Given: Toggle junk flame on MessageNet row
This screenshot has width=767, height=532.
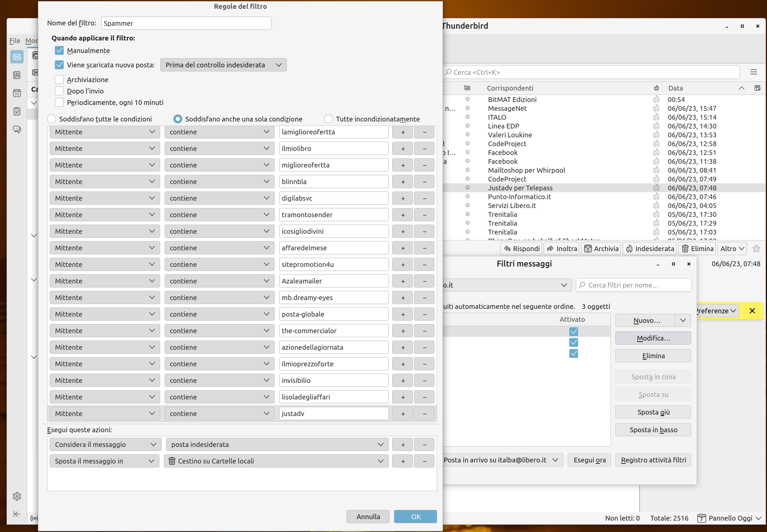Looking at the screenshot, I should coord(656,108).
